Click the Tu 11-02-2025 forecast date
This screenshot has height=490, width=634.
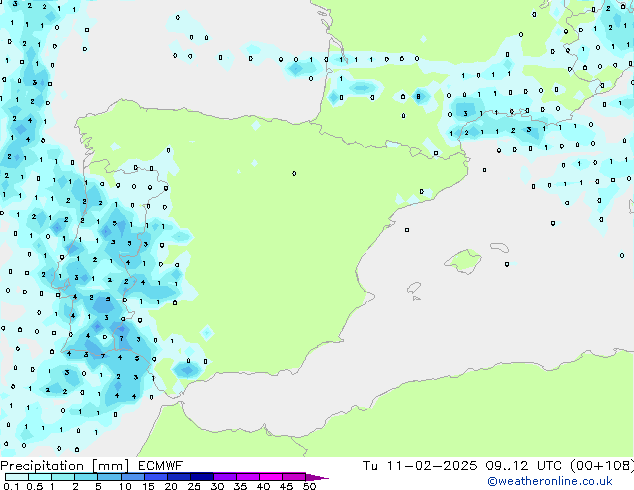422,466
